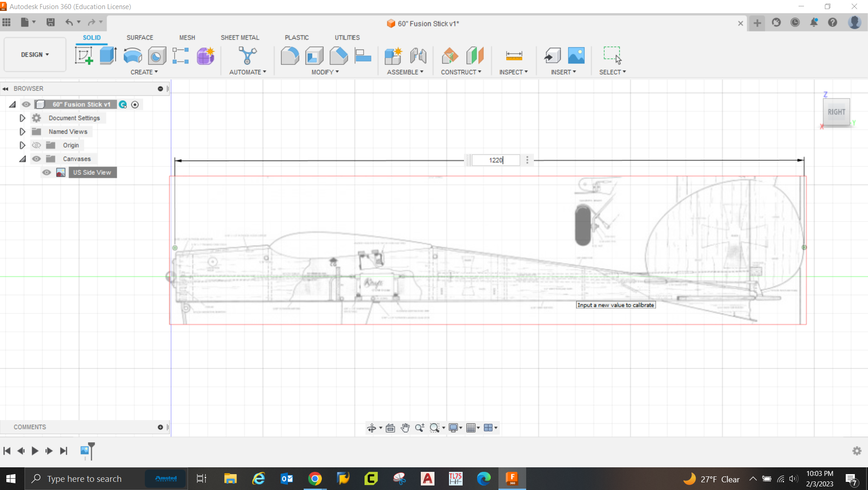Show the Origin folder contents
868x490 pixels.
coord(22,145)
